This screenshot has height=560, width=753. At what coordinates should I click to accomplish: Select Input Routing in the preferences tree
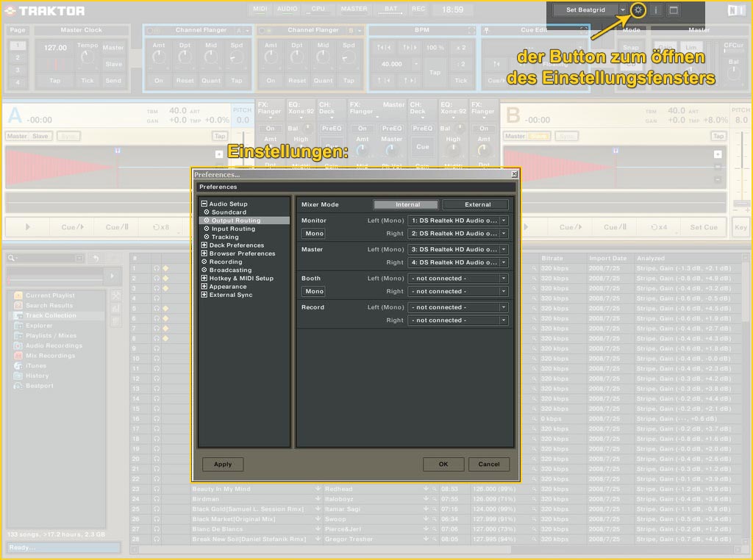(233, 229)
